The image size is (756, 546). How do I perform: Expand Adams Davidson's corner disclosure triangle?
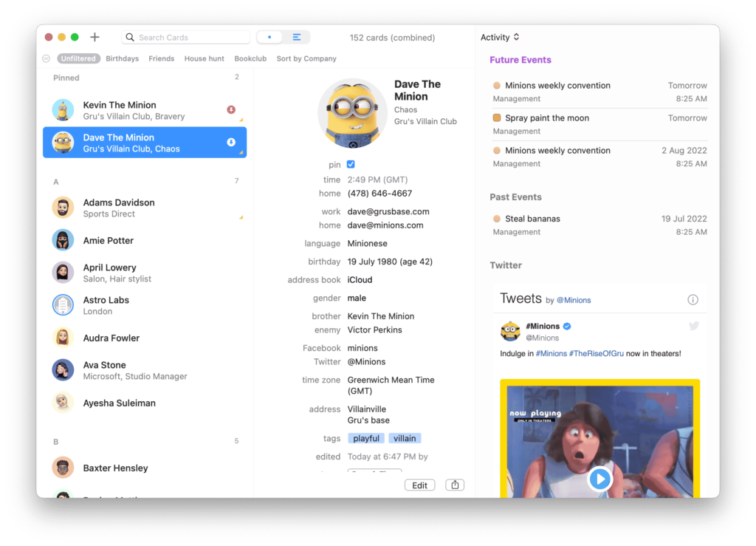pos(243,215)
